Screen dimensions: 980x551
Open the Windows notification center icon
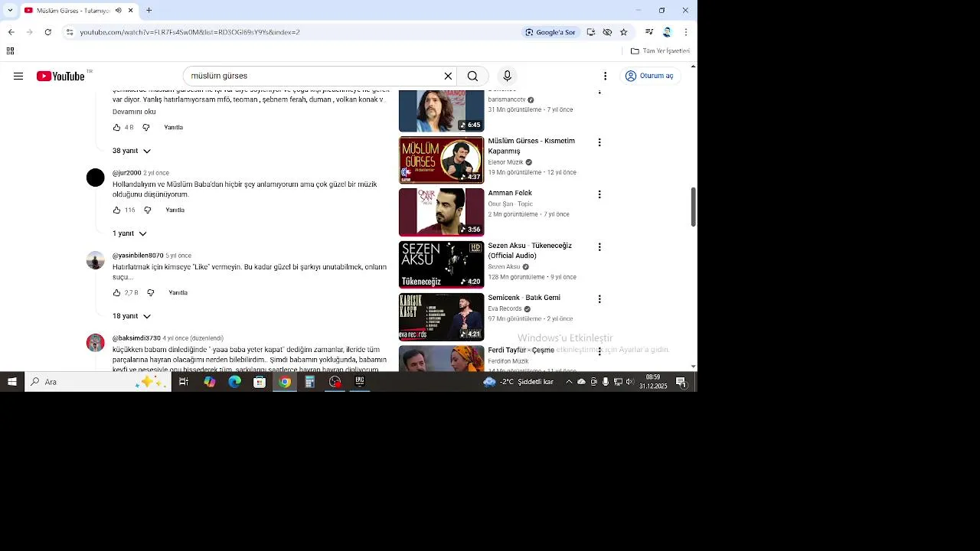681,382
